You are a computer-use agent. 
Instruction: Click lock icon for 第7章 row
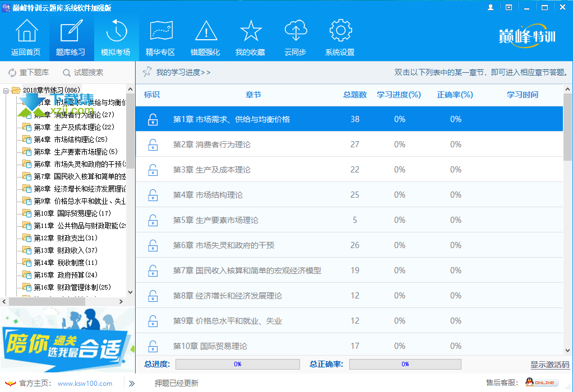(x=153, y=270)
